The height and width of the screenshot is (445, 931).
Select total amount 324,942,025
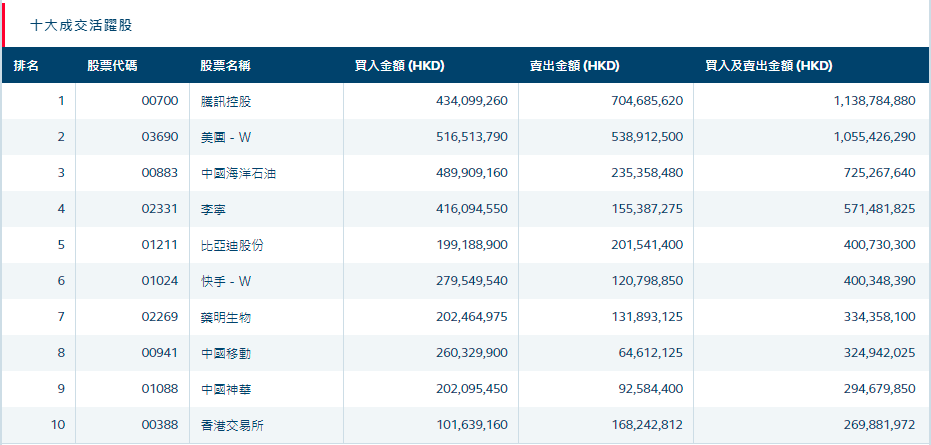click(x=880, y=354)
